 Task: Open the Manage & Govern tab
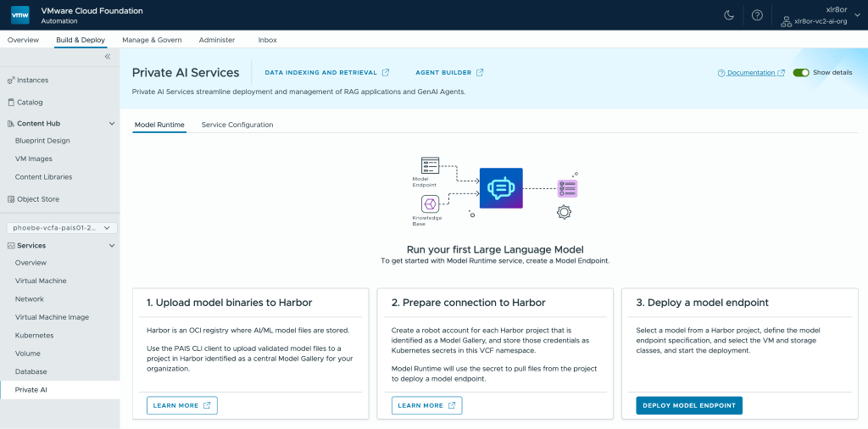click(x=152, y=40)
